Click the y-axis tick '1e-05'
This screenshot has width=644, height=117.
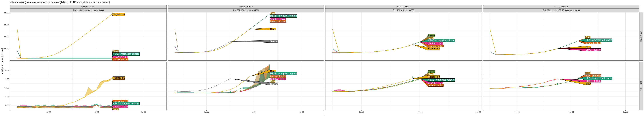point(7,105)
